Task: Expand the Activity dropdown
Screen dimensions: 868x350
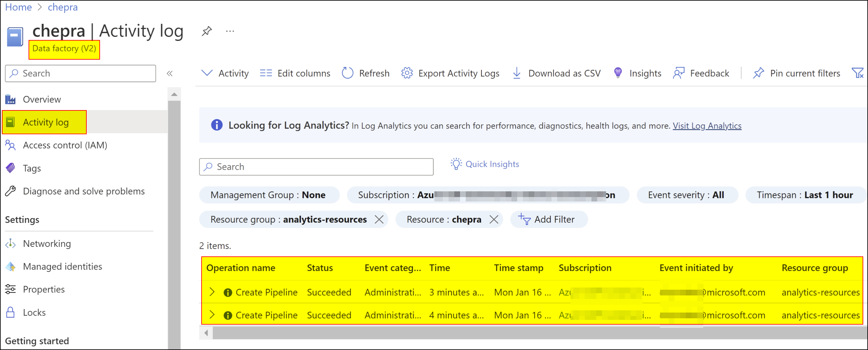Action: click(x=225, y=73)
